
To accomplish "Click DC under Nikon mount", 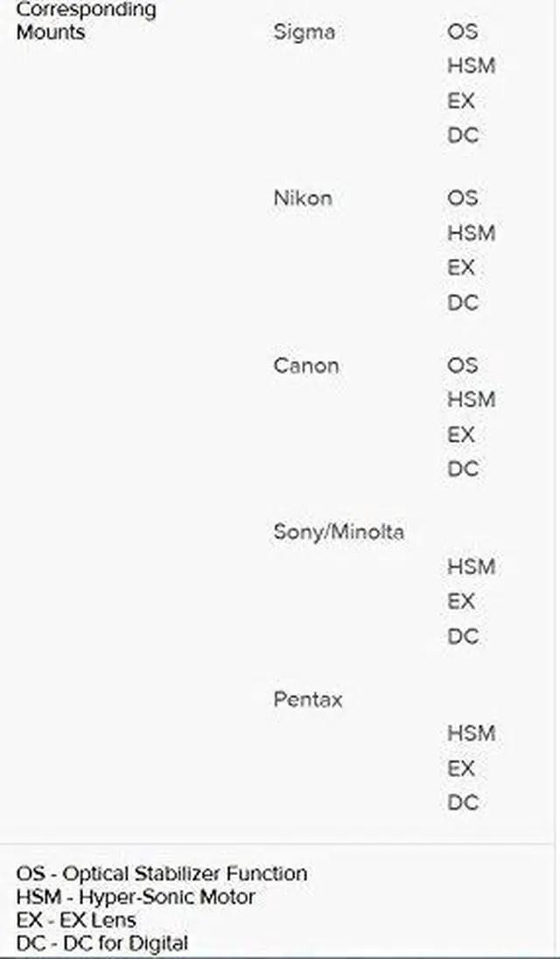I will point(463,303).
